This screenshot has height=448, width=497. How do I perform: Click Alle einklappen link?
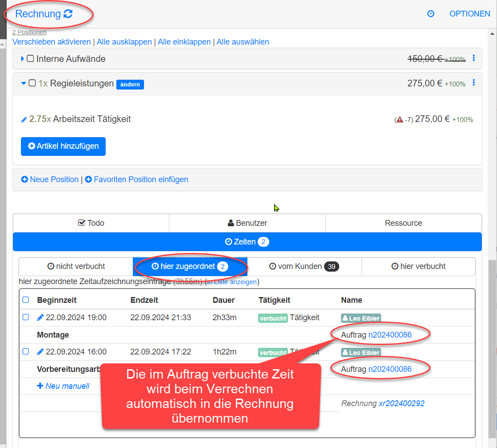point(184,42)
